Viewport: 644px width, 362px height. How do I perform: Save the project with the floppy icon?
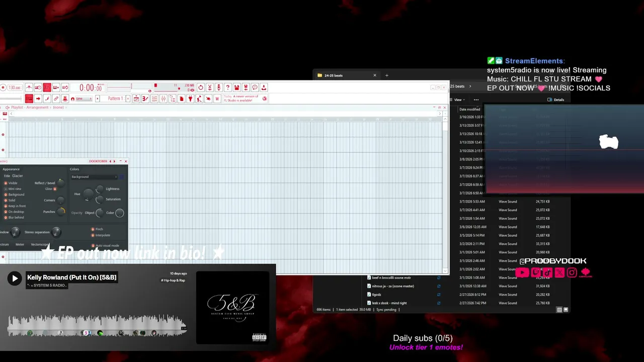point(237,87)
